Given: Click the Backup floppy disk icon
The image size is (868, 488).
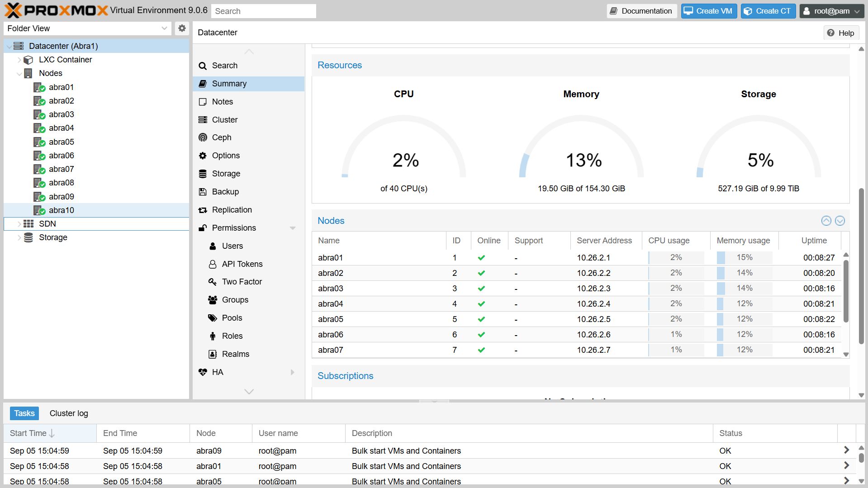Looking at the screenshot, I should click(203, 192).
